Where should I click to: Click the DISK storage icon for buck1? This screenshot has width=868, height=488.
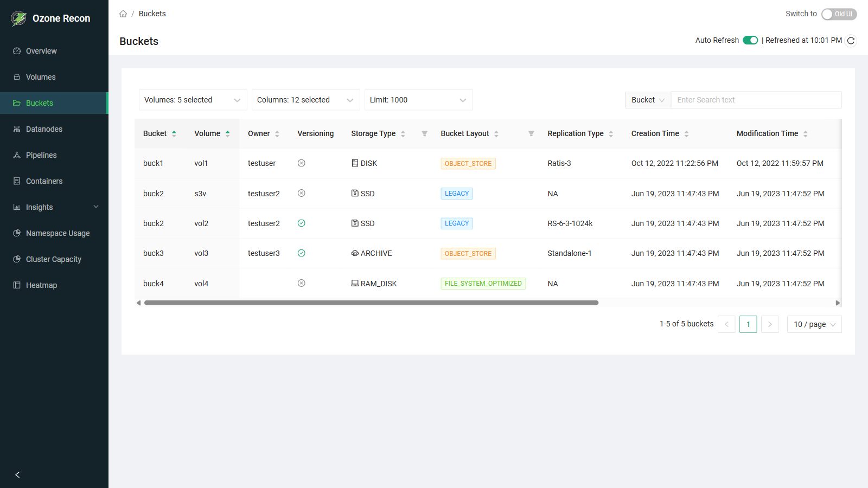click(355, 163)
